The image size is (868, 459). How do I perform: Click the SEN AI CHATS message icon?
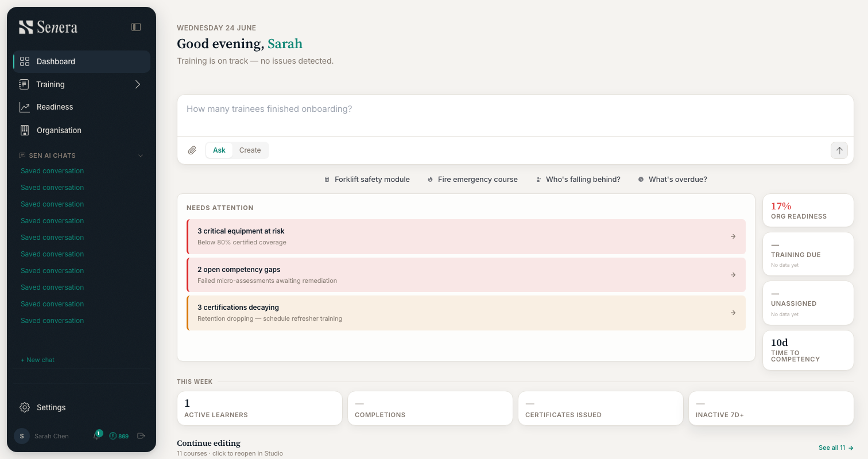click(x=22, y=155)
